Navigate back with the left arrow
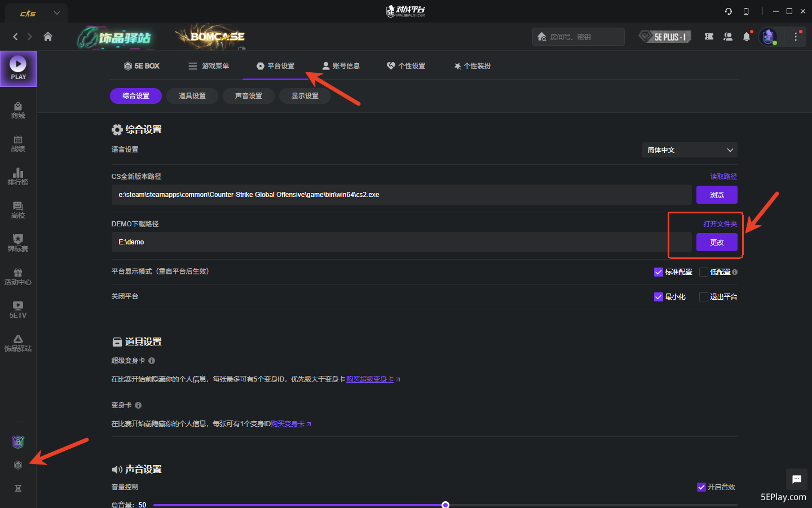812x508 pixels. (15, 37)
